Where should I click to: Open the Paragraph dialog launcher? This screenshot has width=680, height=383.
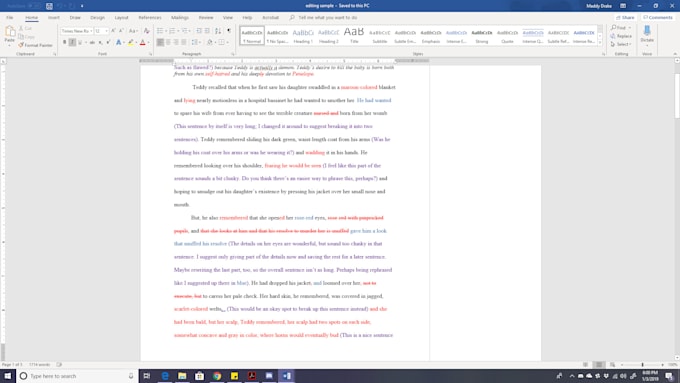click(232, 54)
